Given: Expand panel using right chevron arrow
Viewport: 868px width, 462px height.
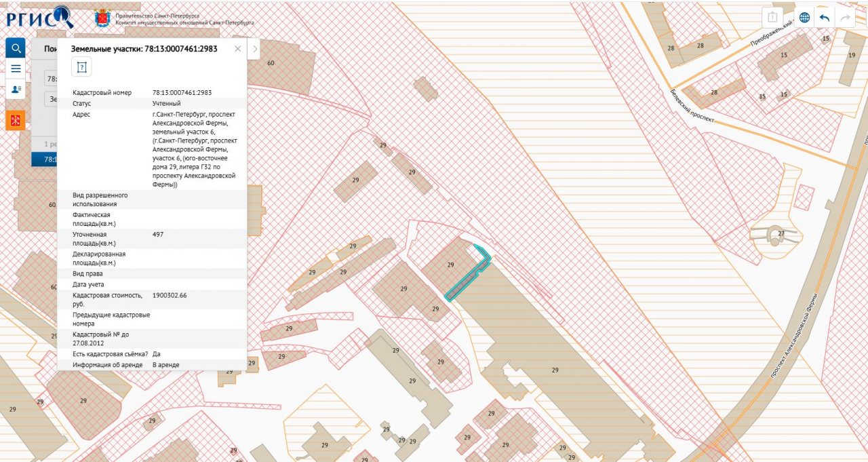Looking at the screenshot, I should click(254, 49).
